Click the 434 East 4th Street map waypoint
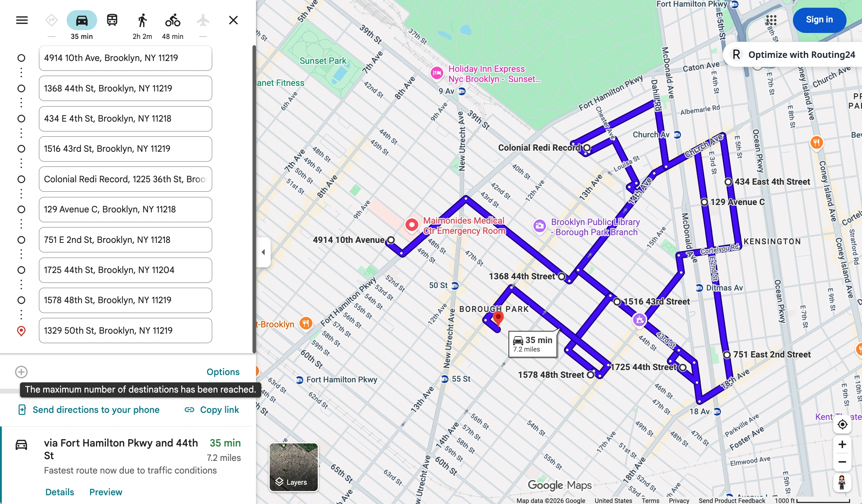Viewport: 862px width, 504px height. click(728, 182)
